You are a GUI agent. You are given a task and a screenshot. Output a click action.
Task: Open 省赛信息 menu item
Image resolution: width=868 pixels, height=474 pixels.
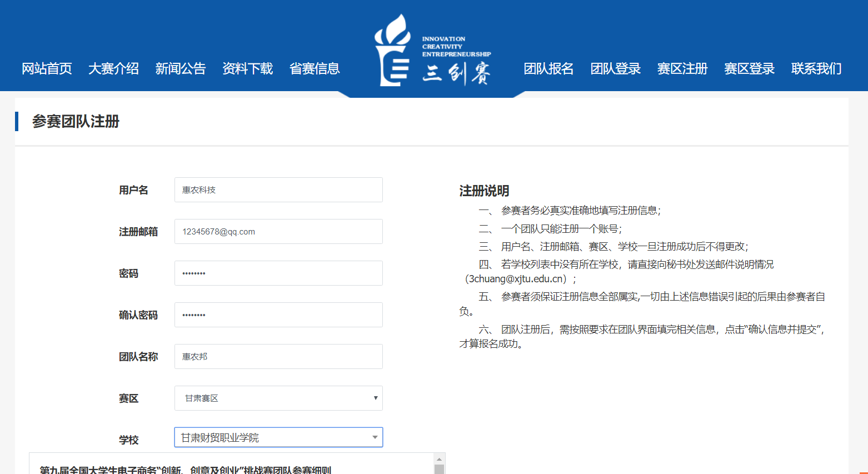[315, 69]
